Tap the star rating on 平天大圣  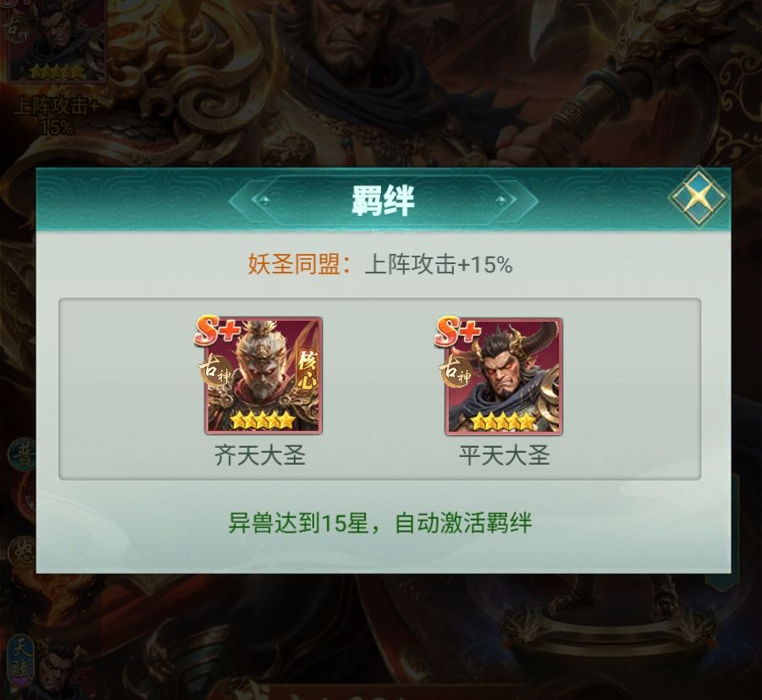tap(503, 421)
